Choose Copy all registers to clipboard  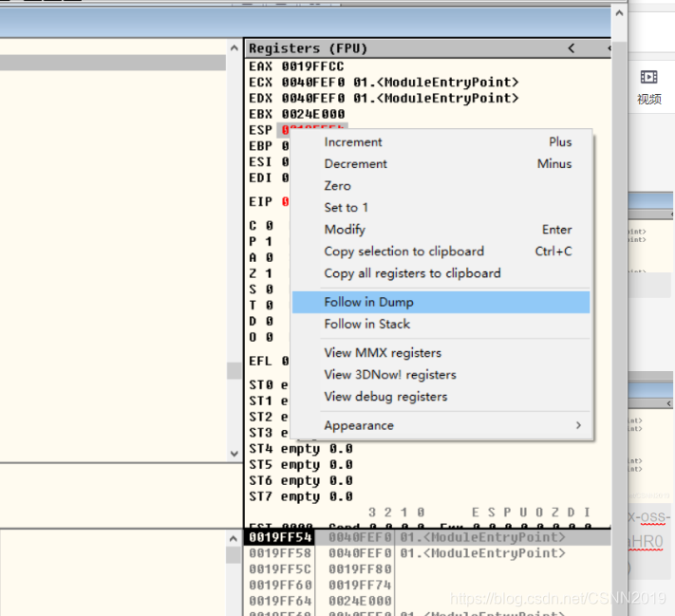coord(441,273)
